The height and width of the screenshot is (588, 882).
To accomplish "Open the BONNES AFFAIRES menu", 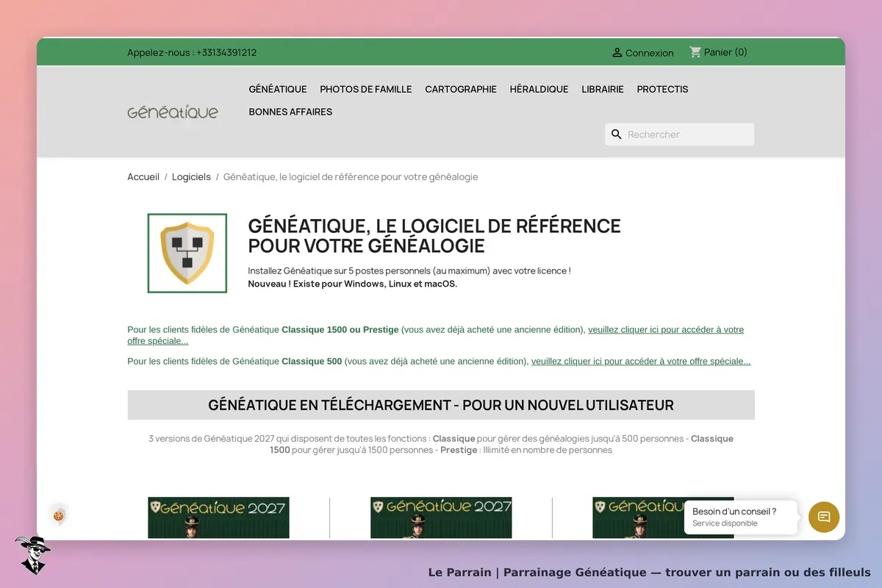I will point(290,112).
